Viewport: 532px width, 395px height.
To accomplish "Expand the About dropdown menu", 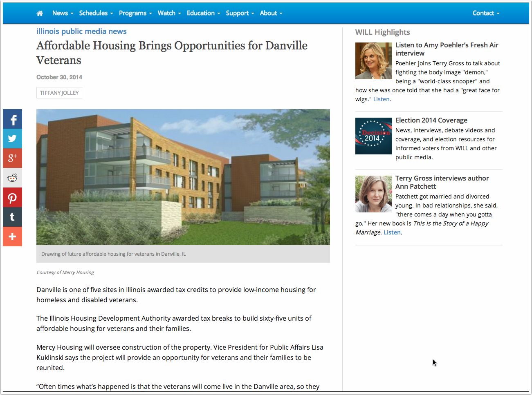I will click(x=271, y=13).
